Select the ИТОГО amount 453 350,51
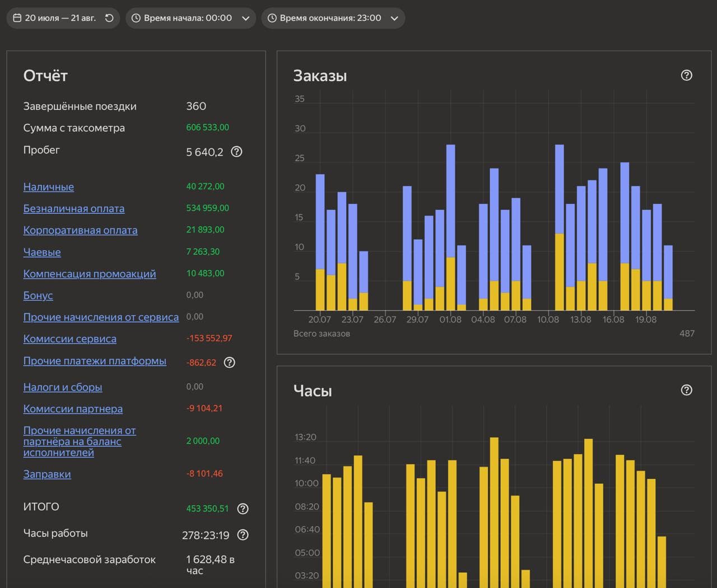717x588 pixels. [207, 509]
